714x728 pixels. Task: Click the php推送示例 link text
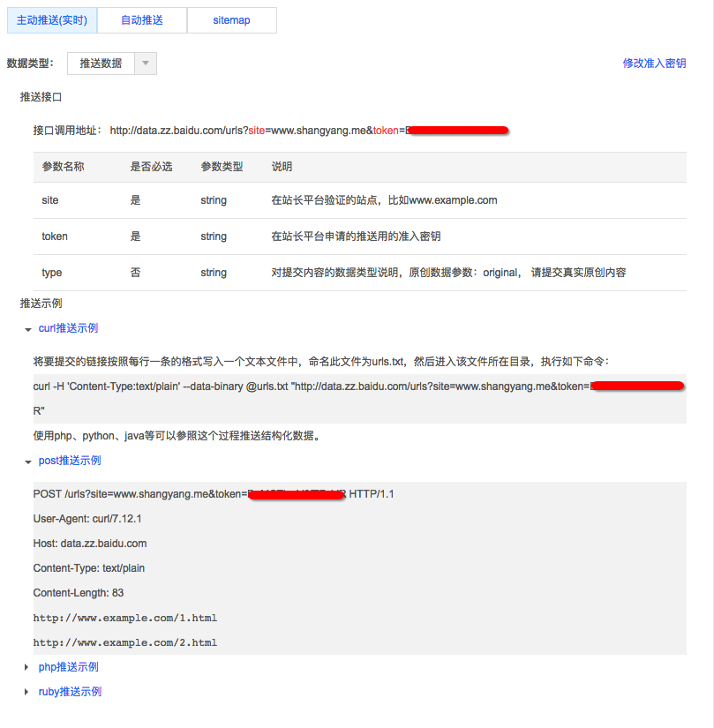[68, 667]
